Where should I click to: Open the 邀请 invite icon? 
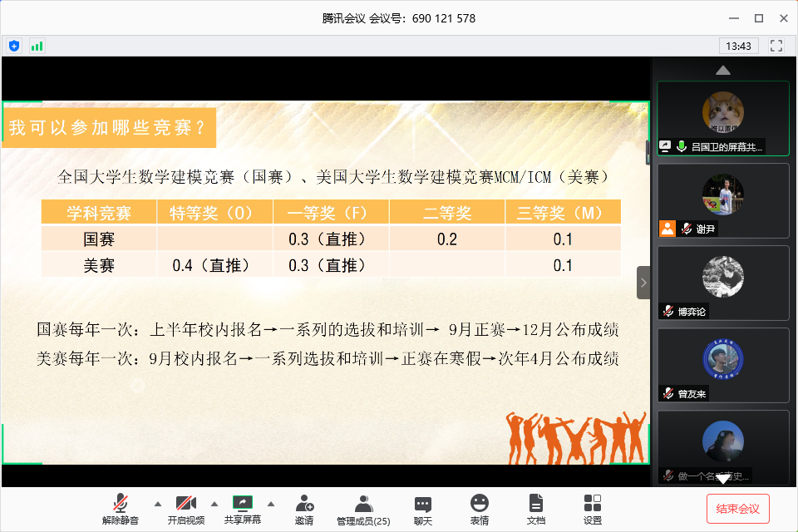(x=304, y=509)
